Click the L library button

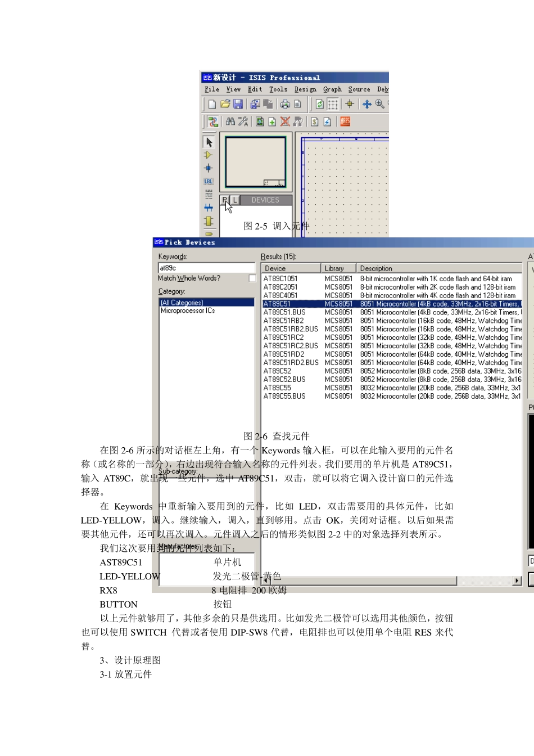235,200
